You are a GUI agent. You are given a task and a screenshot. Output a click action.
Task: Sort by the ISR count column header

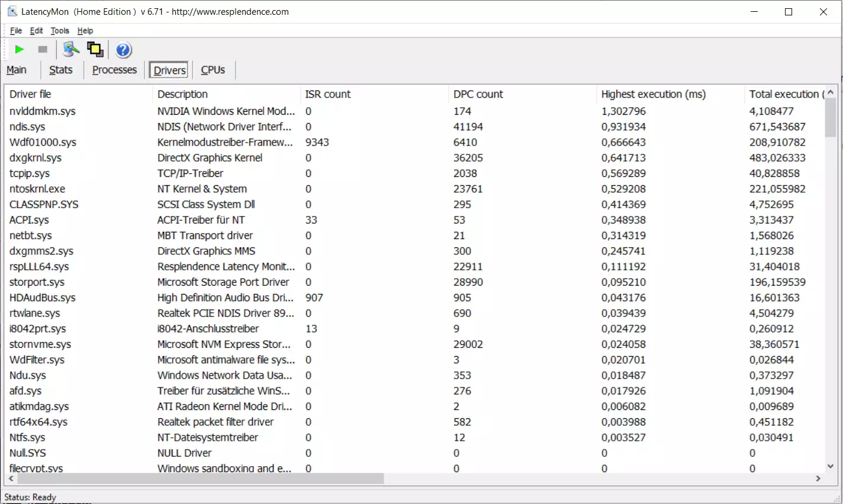click(x=374, y=94)
